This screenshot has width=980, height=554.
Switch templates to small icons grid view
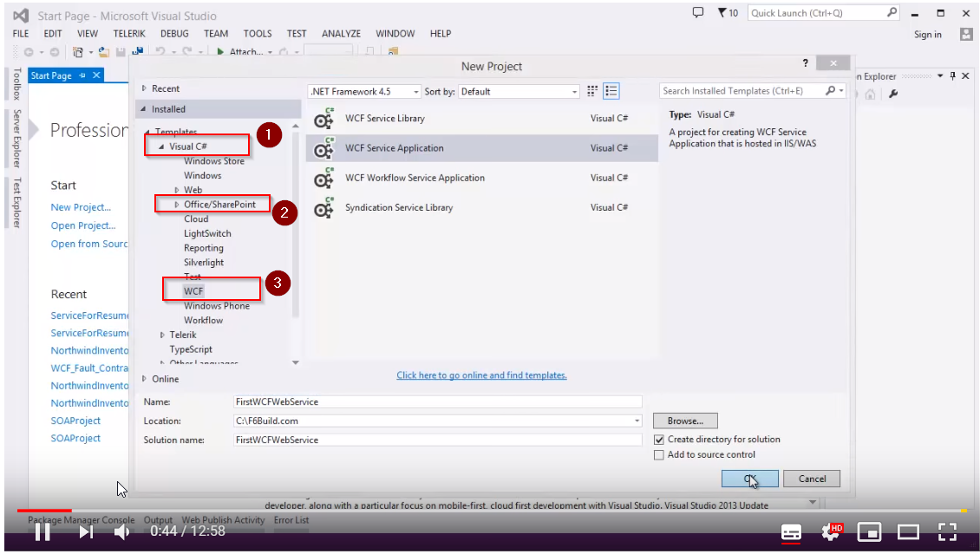pyautogui.click(x=591, y=91)
